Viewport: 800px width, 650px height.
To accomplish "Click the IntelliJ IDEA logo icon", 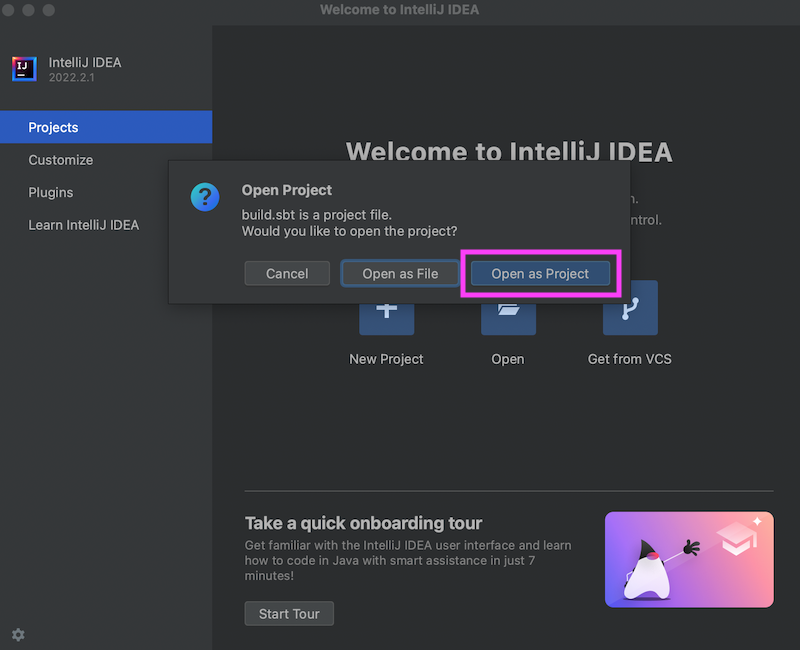I will click(x=24, y=69).
